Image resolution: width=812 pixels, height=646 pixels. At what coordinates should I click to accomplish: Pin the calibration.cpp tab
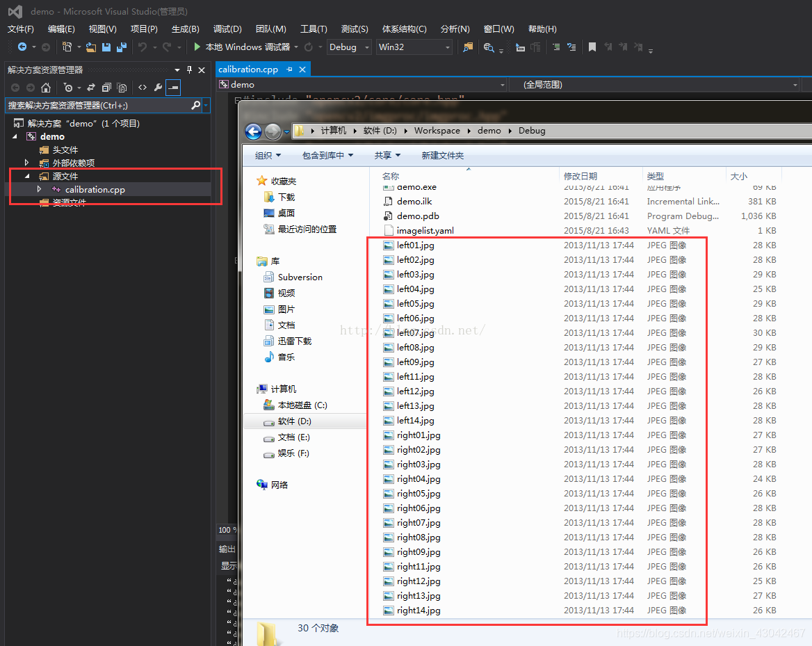tap(289, 70)
